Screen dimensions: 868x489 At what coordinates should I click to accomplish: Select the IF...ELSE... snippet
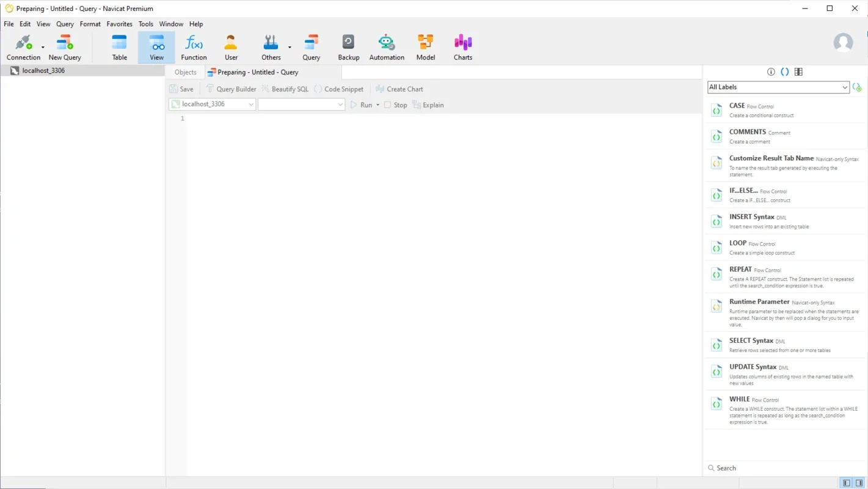tap(786, 195)
